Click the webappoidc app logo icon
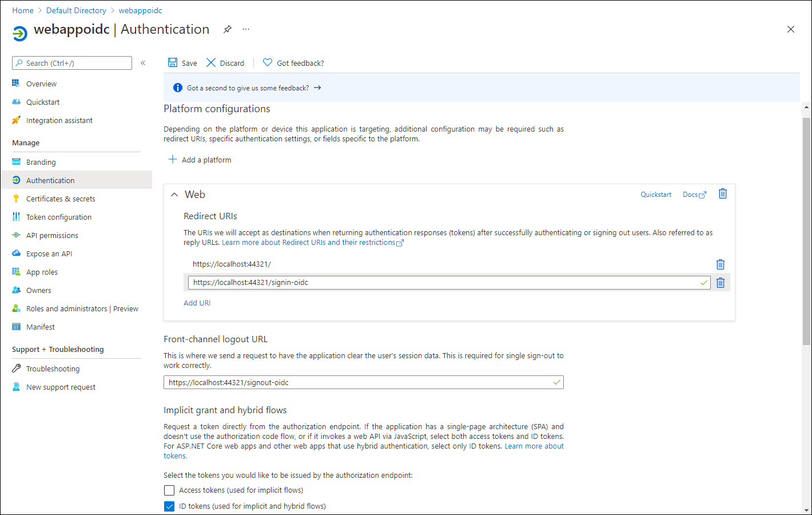 pyautogui.click(x=20, y=33)
